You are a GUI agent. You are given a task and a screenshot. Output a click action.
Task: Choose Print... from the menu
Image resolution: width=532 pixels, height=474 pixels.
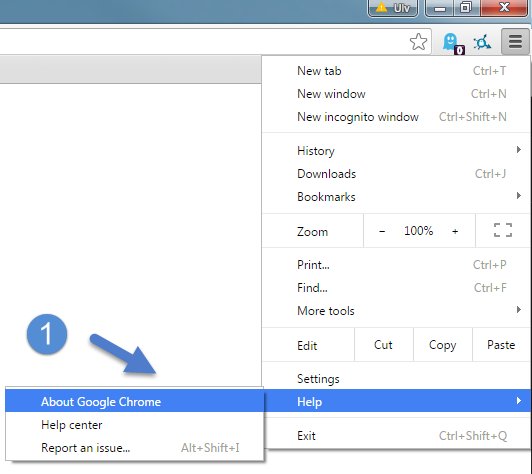(396, 265)
